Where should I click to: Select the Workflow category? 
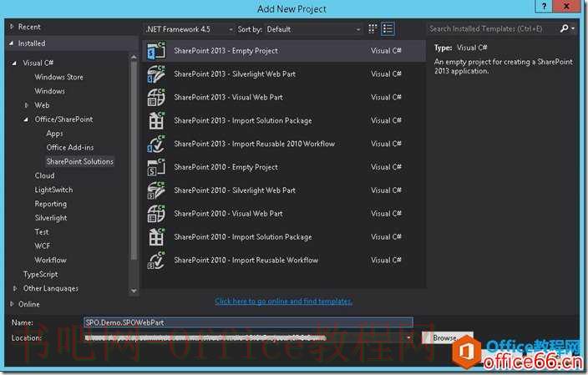pyautogui.click(x=50, y=261)
